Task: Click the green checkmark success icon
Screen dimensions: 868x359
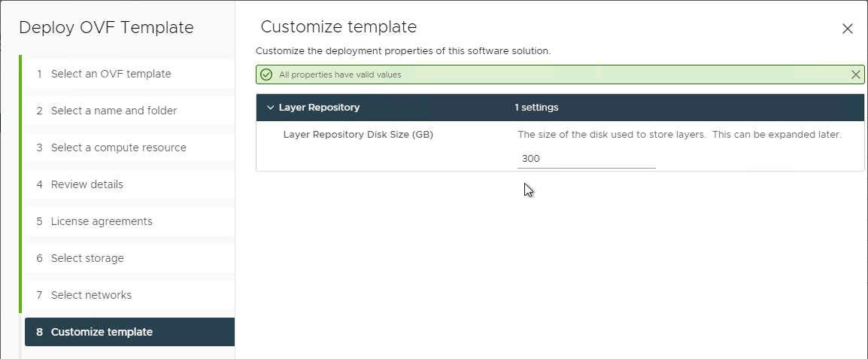Action: click(266, 75)
